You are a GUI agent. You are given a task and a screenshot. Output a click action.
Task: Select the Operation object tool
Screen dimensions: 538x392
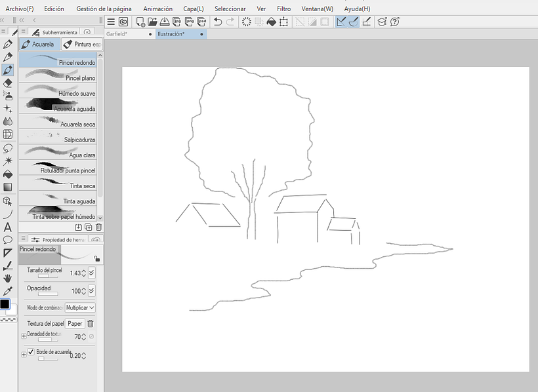pyautogui.click(x=8, y=201)
